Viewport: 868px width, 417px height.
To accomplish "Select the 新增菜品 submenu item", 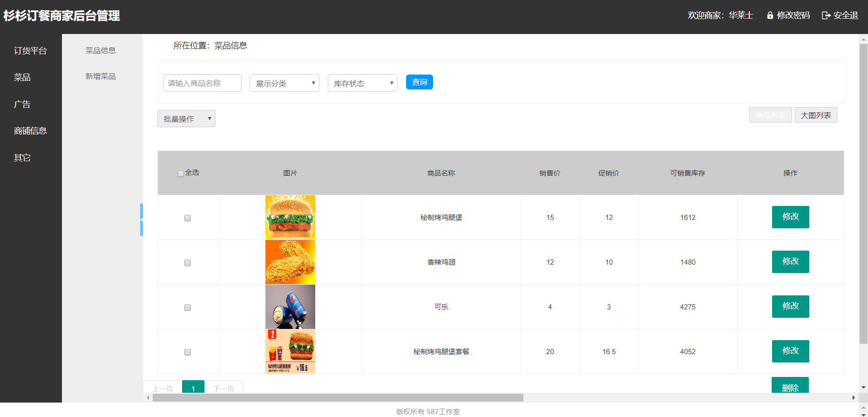I will [101, 76].
